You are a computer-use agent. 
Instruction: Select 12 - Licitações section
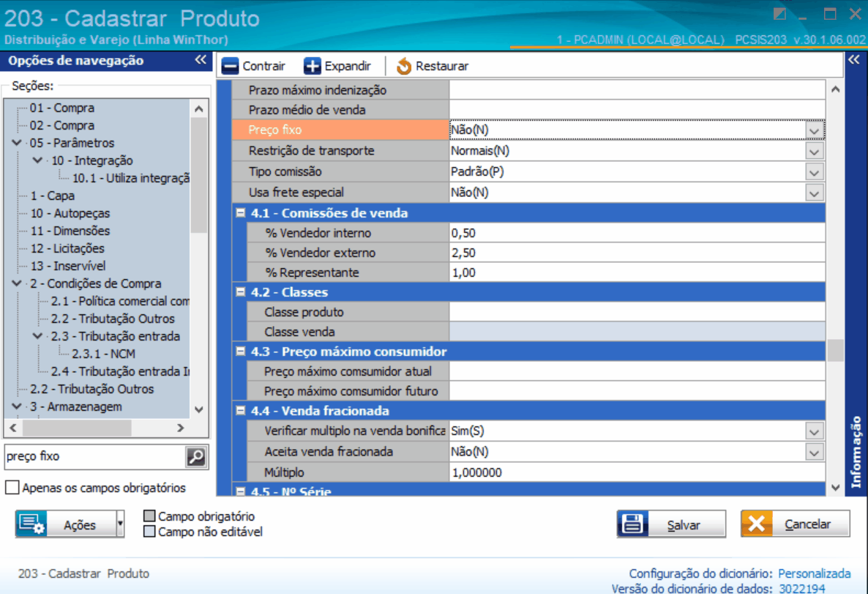67,248
